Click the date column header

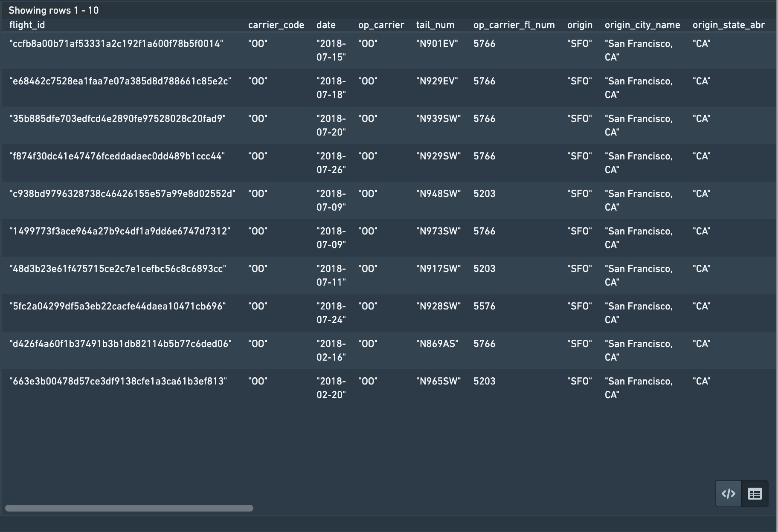(x=326, y=25)
